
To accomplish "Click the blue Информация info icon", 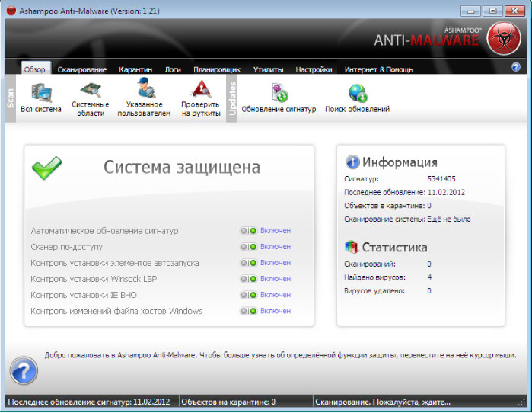I will click(352, 162).
